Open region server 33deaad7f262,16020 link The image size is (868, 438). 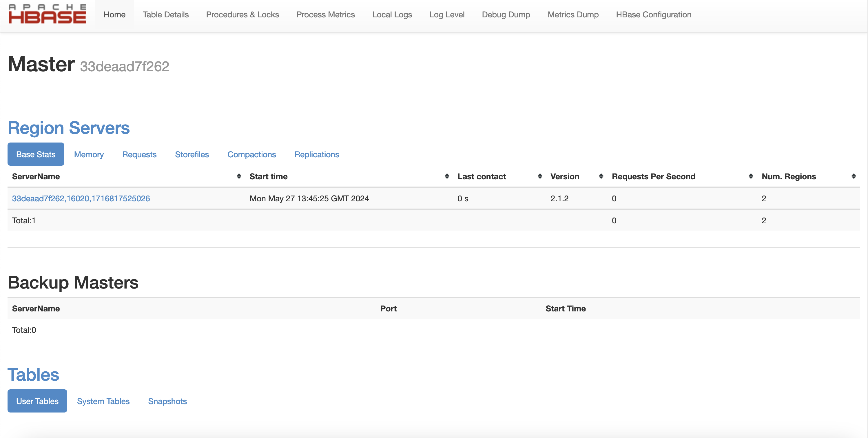click(x=81, y=198)
